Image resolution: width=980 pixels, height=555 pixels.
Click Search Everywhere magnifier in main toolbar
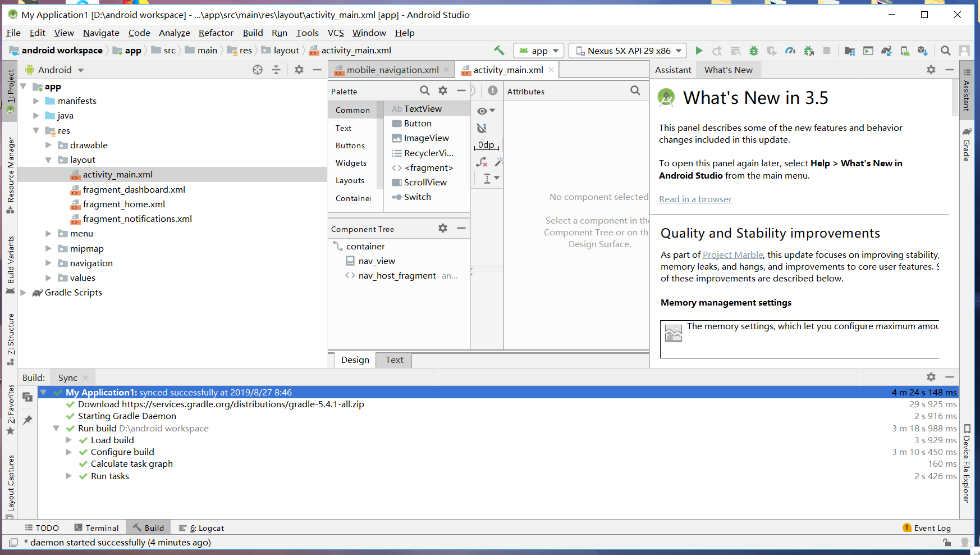click(946, 51)
